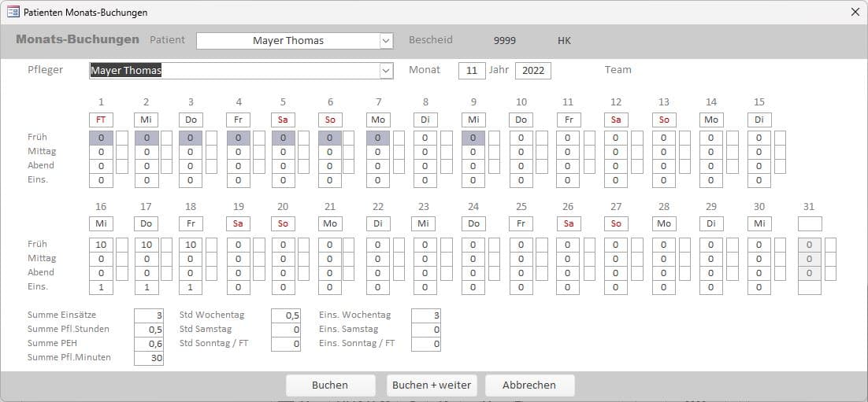Image resolution: width=868 pixels, height=402 pixels.
Task: Select the Summe Pfl.Minuten field showing 30
Action: [x=149, y=358]
